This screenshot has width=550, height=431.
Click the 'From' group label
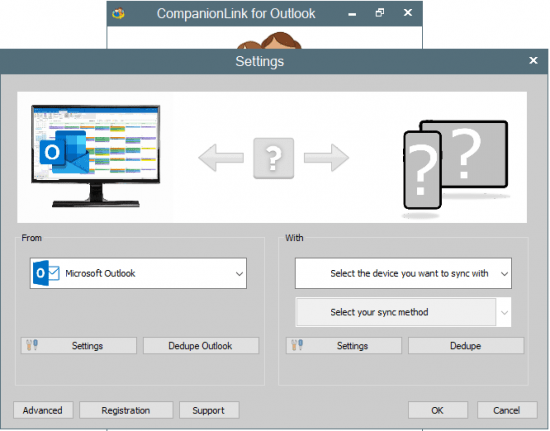[32, 238]
